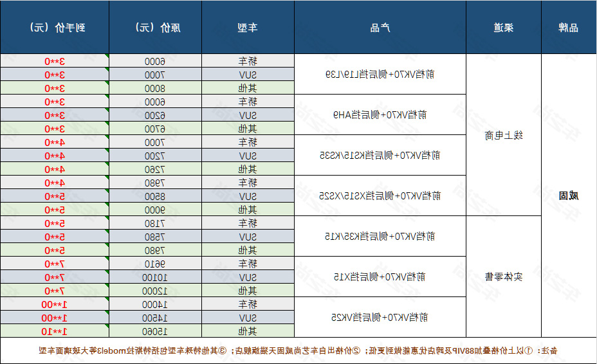
Task: Select product cell 前挡VK70+侧后挡L19/L39
Action: 380,74
